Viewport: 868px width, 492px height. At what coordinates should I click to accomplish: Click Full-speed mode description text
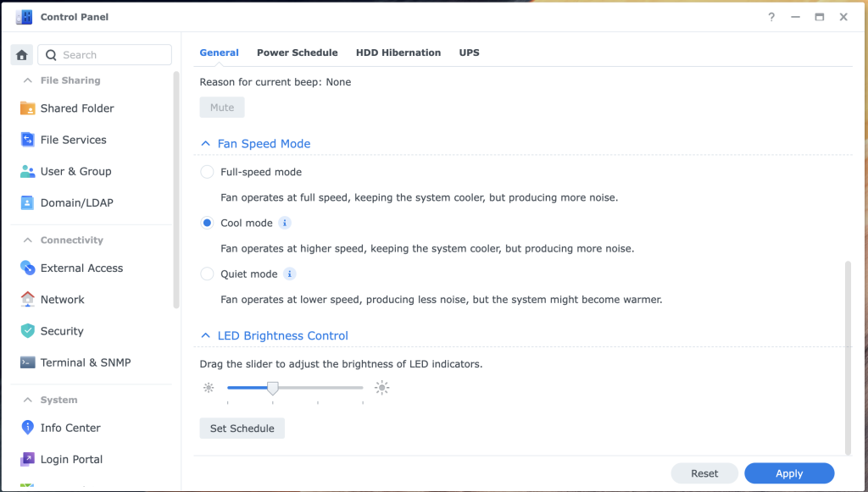[419, 197]
